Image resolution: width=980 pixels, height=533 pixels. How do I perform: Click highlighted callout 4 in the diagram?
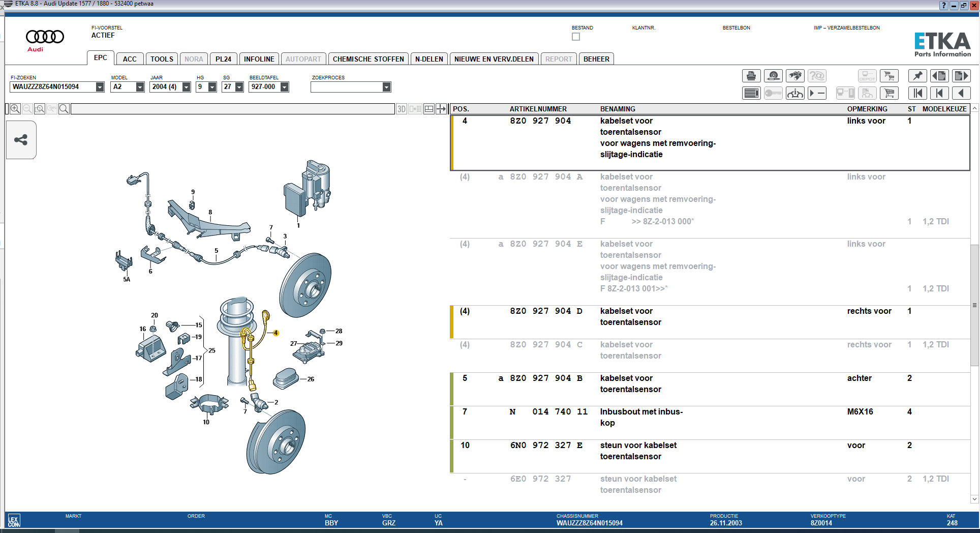pyautogui.click(x=275, y=333)
